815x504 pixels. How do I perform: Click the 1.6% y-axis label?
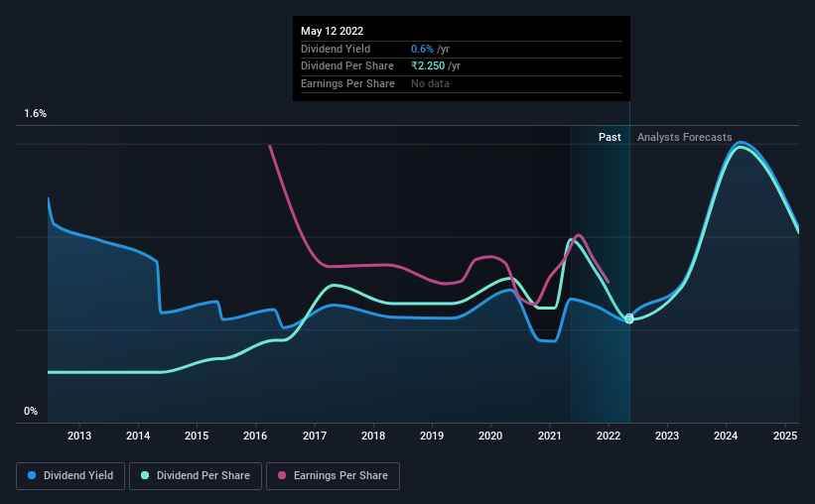tap(36, 114)
